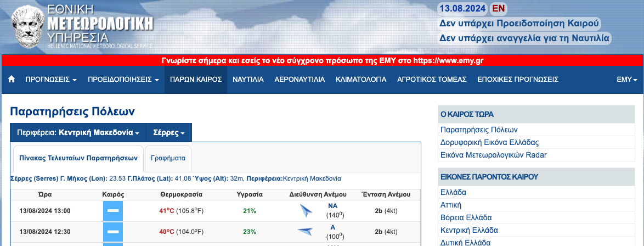
Task: Click the Ώρα column header
Action: click(45, 194)
